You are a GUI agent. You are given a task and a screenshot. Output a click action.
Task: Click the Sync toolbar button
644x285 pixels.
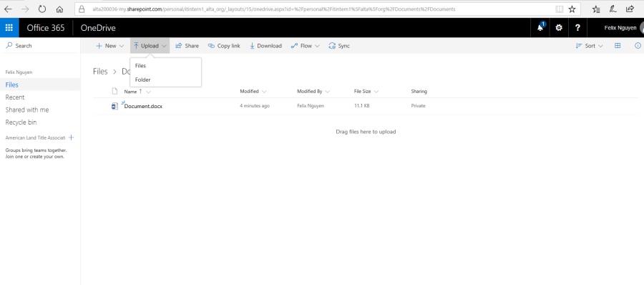pyautogui.click(x=339, y=46)
